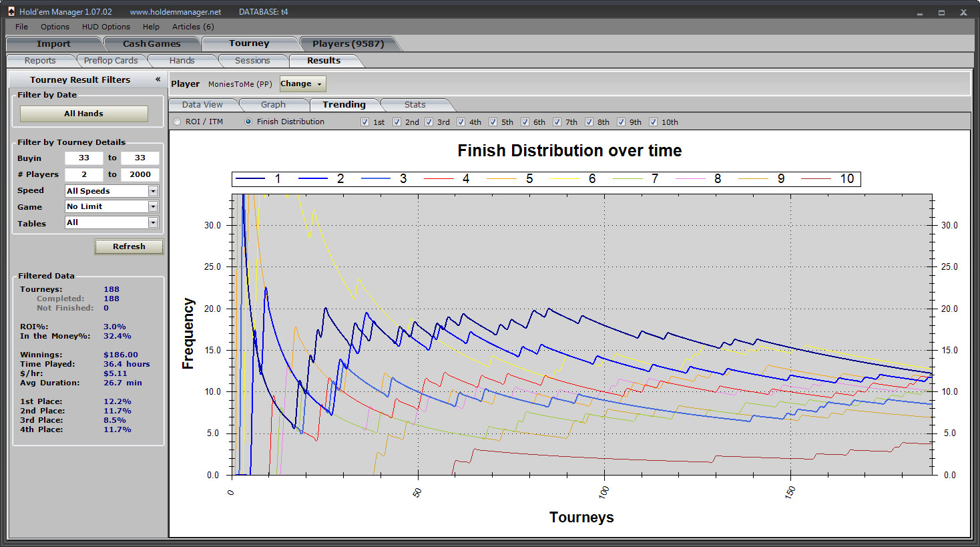Viewport: 980px width, 547px height.
Task: Open the Speed dropdown
Action: (153, 191)
